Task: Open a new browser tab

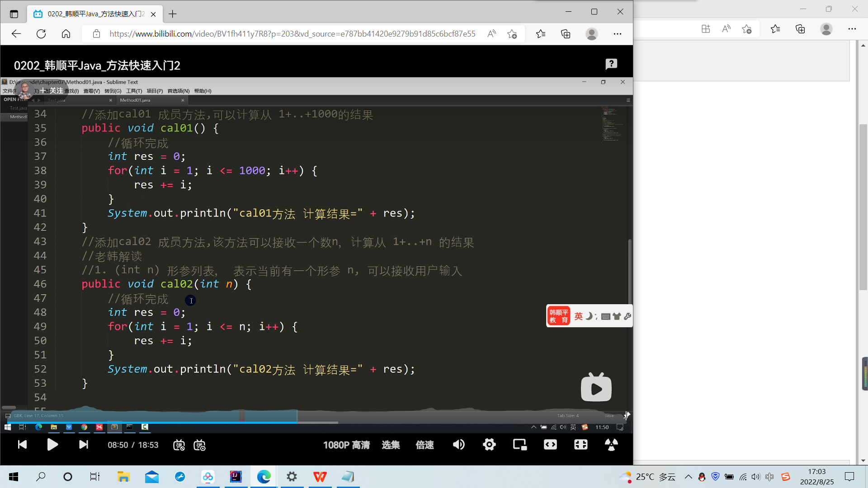Action: [x=172, y=14]
